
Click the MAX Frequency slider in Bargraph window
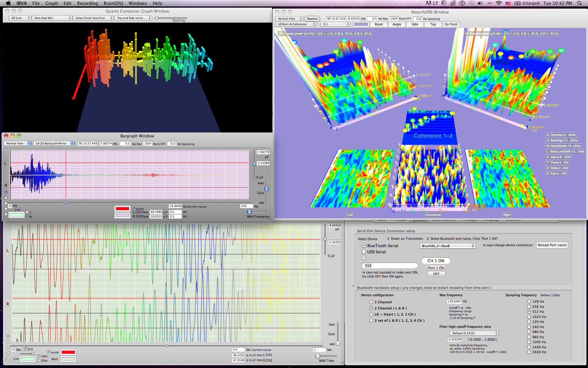[x=257, y=212]
